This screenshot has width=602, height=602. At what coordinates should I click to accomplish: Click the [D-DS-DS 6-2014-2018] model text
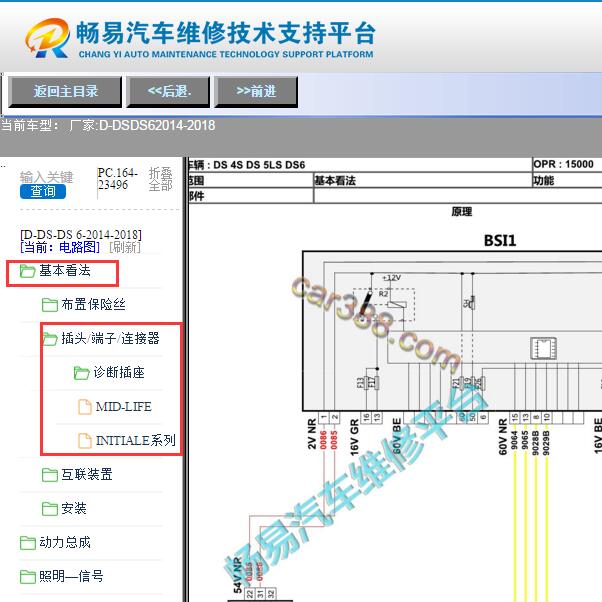pos(81,235)
